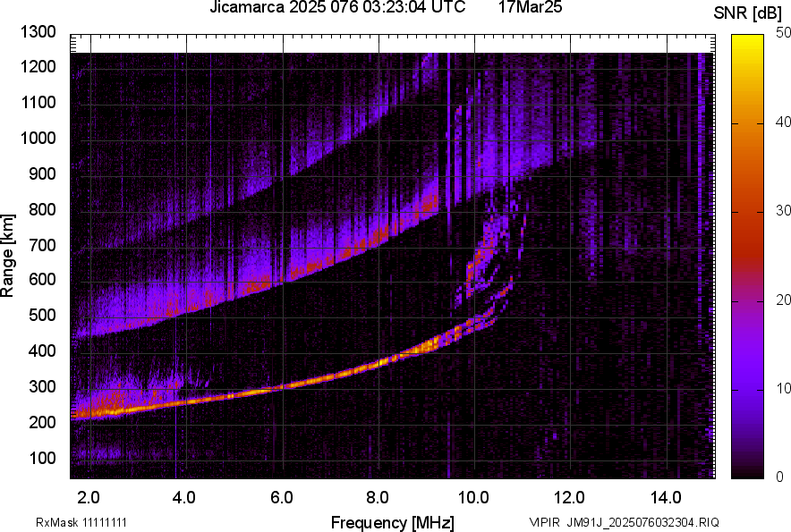791x532 pixels.
Task: Click the frequency tick label '2.0'
Action: point(89,498)
